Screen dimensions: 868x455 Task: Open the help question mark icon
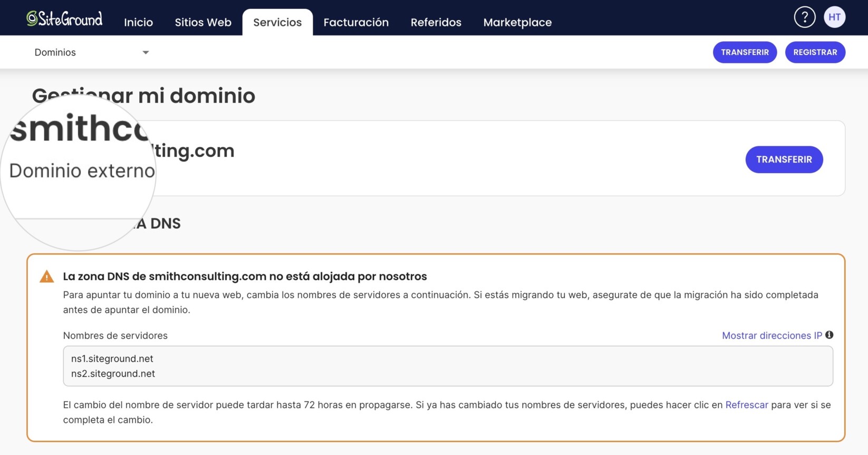[804, 17]
